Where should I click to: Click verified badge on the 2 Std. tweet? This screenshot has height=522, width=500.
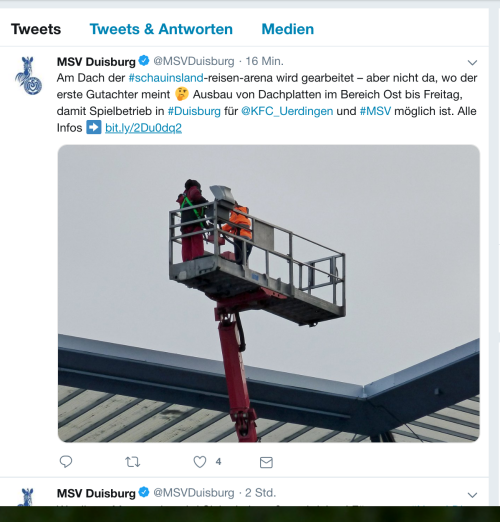[144, 492]
